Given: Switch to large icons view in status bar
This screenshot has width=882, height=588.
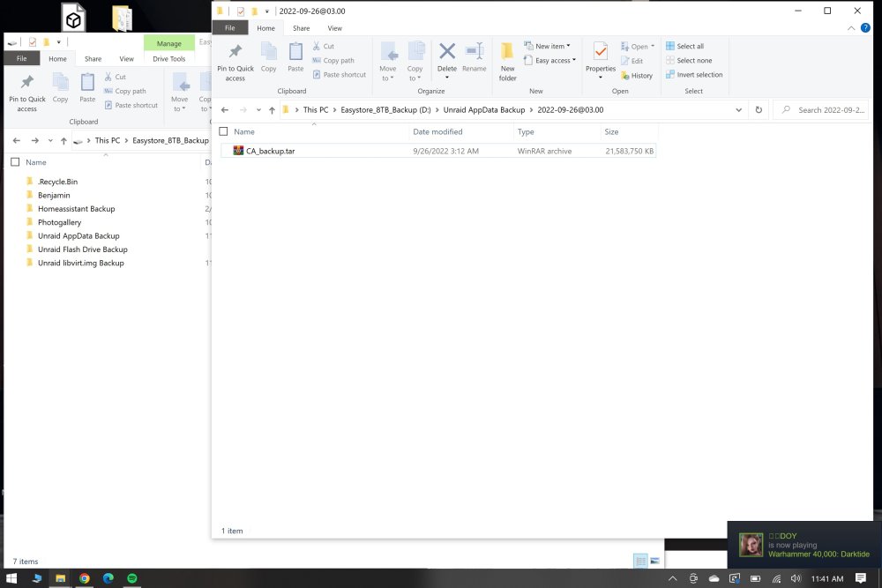Looking at the screenshot, I should pyautogui.click(x=654, y=561).
